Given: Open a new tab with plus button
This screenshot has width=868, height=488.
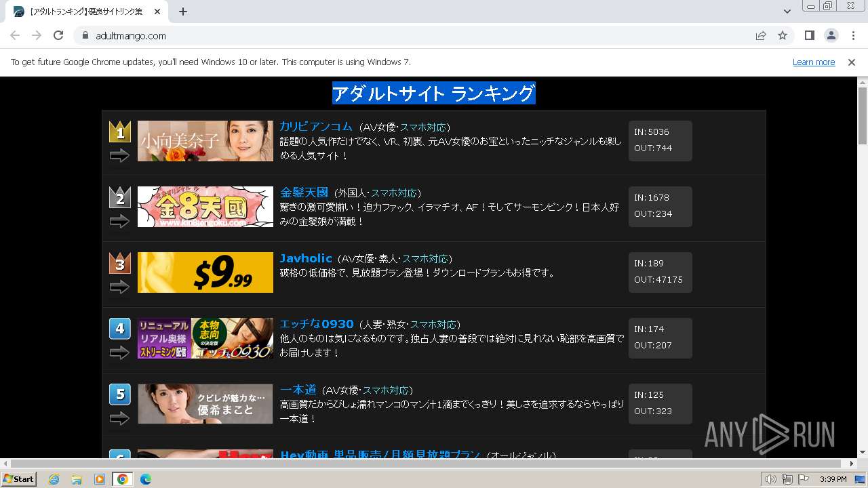Looking at the screenshot, I should [183, 12].
